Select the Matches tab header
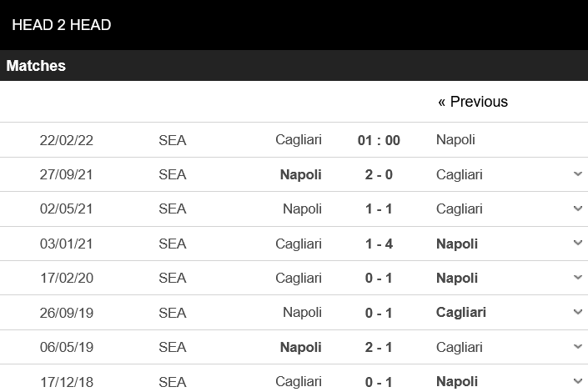 coord(36,66)
